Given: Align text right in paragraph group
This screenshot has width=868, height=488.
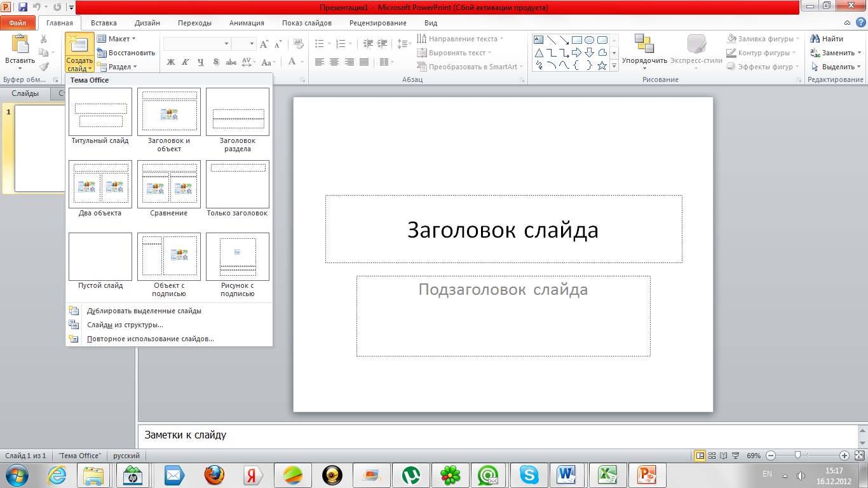Looking at the screenshot, I should pyautogui.click(x=349, y=62).
